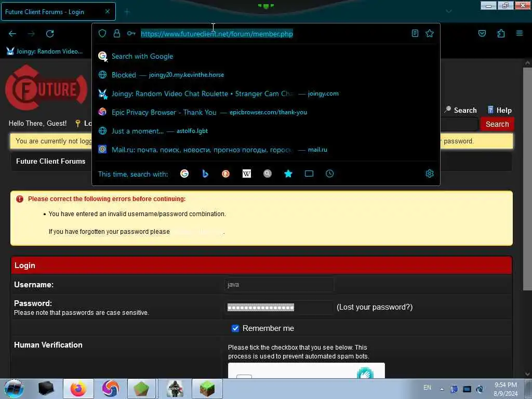Image resolution: width=532 pixels, height=399 pixels.
Task: Use the gray magnifier search engine icon
Action: (268, 174)
